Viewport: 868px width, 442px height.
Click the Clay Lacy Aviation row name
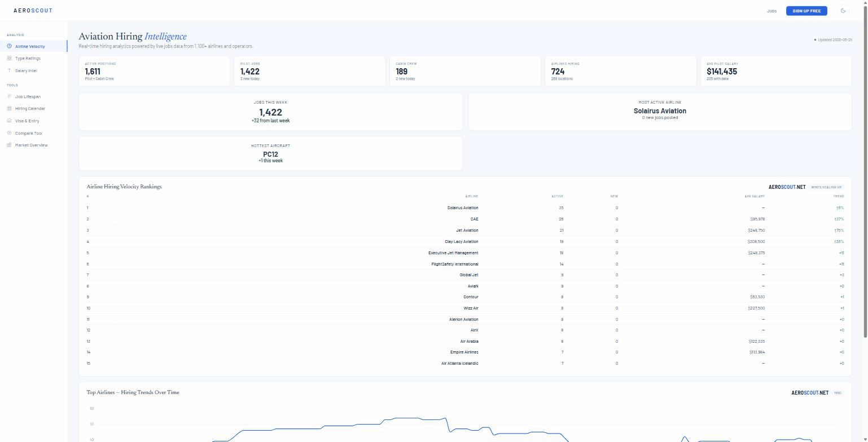point(462,241)
